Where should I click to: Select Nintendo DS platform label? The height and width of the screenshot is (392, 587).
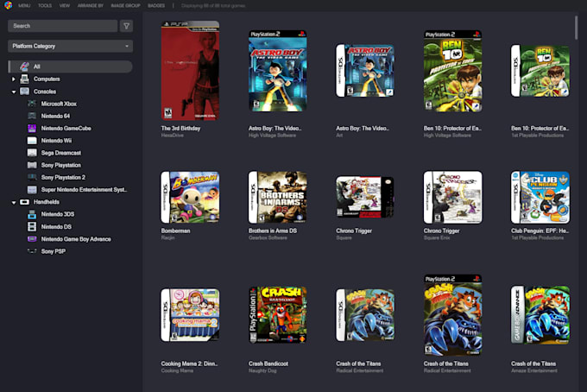[56, 227]
